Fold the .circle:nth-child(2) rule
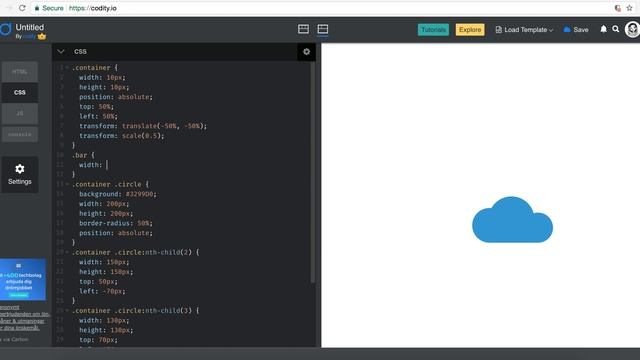Viewport: 640px width, 360px height. (x=67, y=252)
